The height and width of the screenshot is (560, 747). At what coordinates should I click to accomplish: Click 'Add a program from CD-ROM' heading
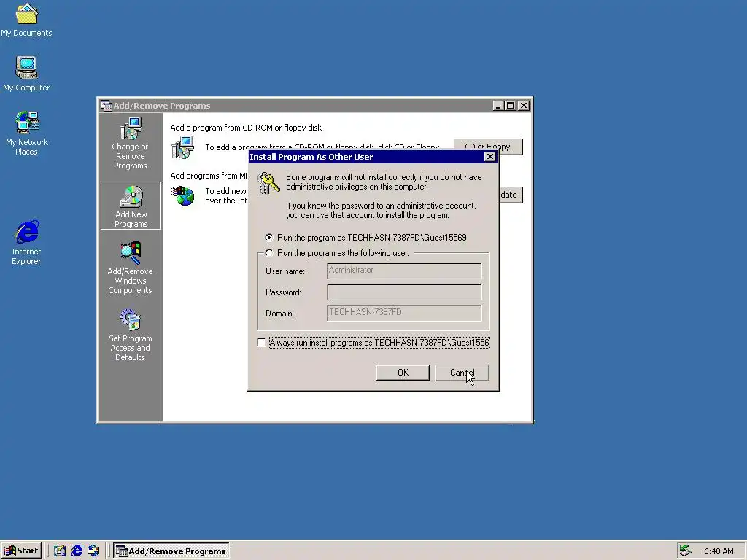click(x=246, y=128)
